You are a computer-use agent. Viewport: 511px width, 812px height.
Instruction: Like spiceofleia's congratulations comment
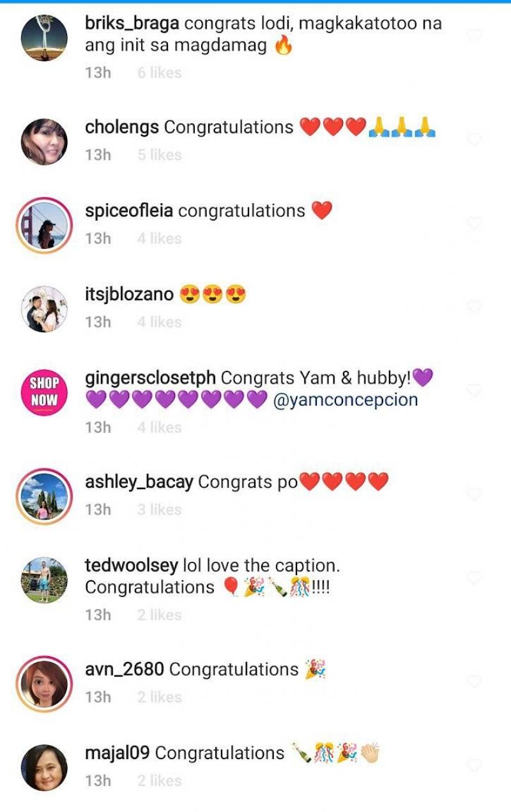tap(474, 223)
